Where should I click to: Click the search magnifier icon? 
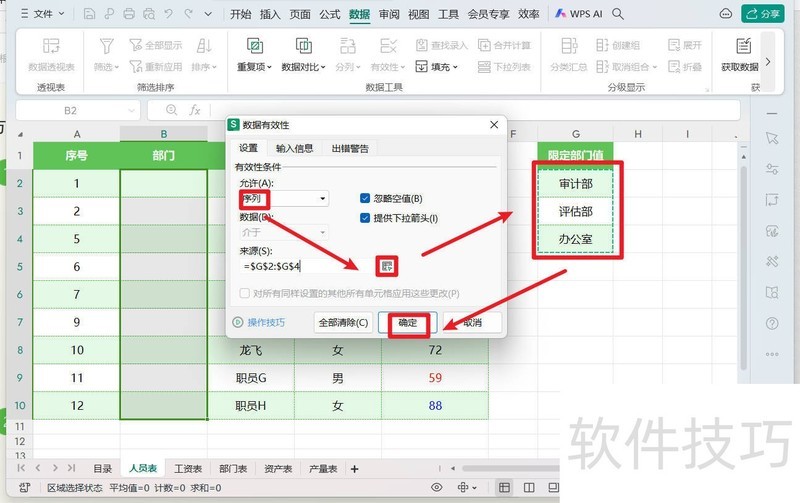(617, 14)
